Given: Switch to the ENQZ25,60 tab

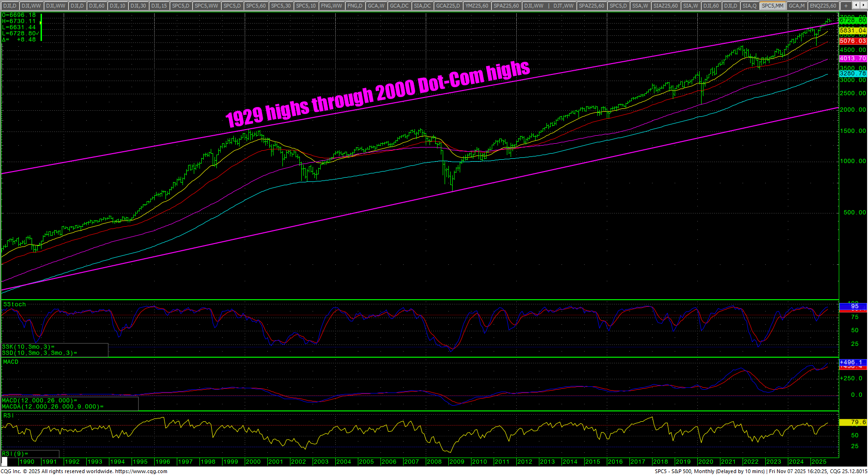Looking at the screenshot, I should coord(823,6).
